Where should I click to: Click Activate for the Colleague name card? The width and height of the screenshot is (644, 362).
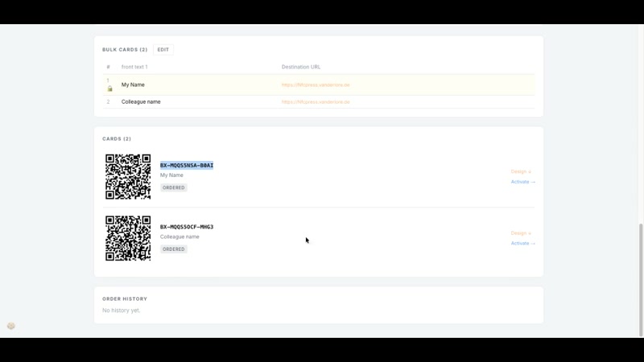point(522,244)
